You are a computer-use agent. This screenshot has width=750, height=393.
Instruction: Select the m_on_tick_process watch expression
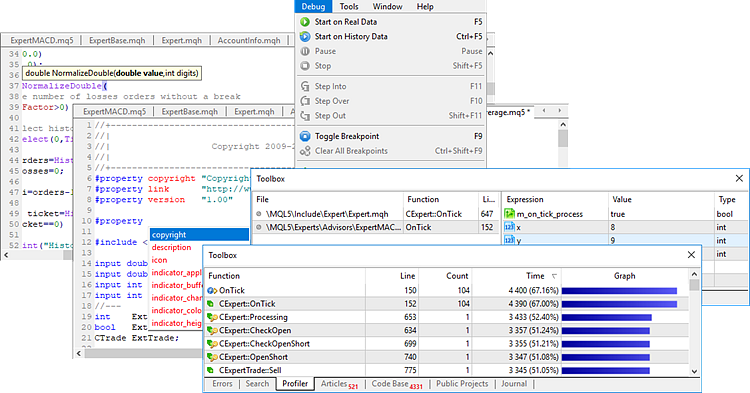click(550, 214)
